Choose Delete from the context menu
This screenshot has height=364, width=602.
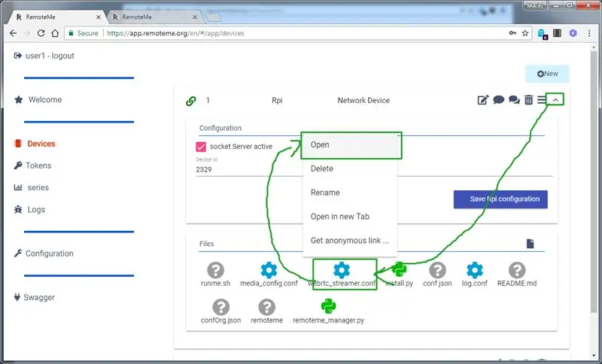(x=350, y=168)
